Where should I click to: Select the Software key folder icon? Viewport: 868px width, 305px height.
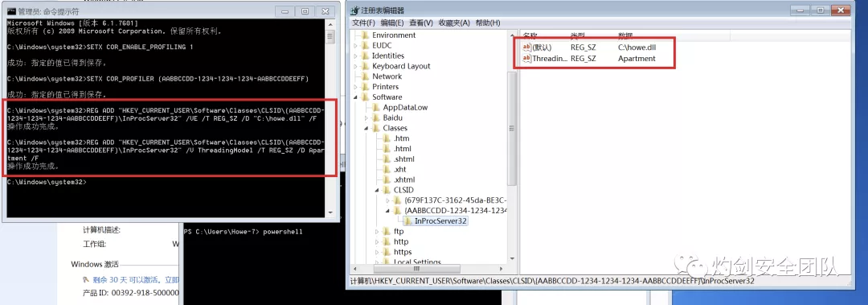366,97
